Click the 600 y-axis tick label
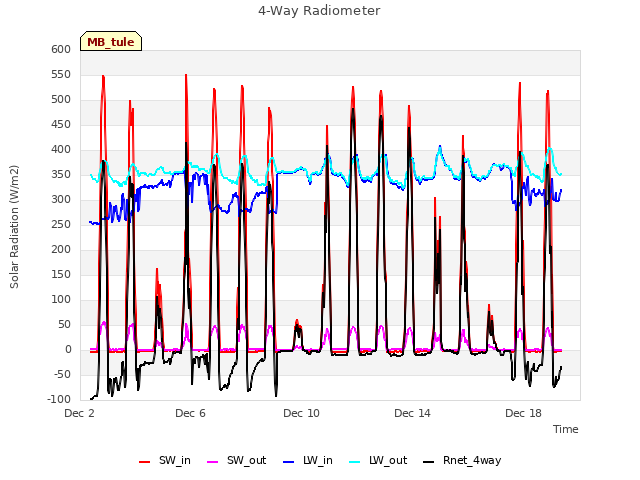 click(61, 49)
